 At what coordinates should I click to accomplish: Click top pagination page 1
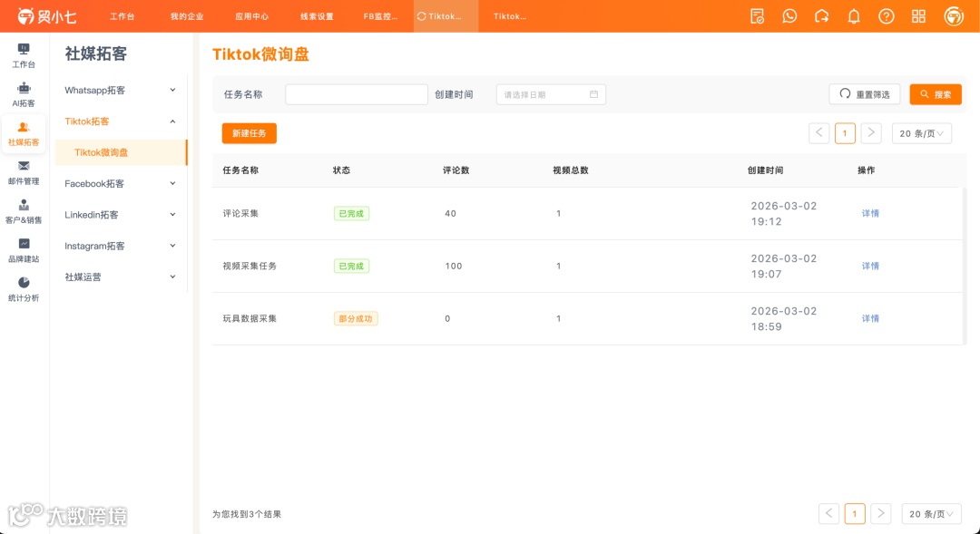(845, 133)
